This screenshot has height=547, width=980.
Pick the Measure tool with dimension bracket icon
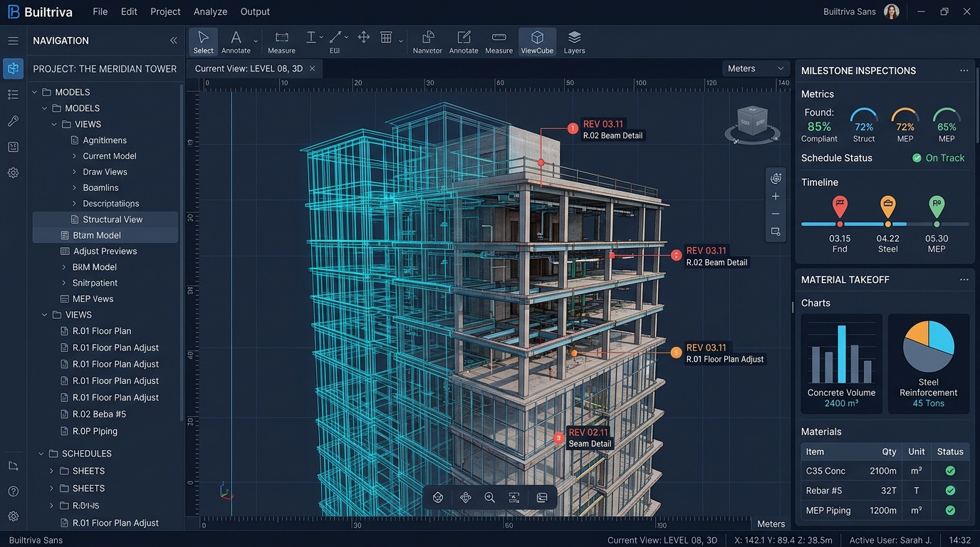click(x=281, y=42)
